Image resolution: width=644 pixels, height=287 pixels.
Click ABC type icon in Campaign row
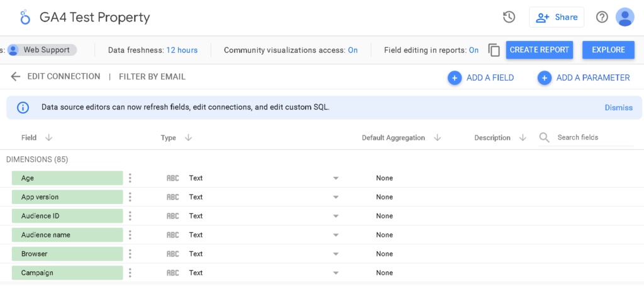click(173, 273)
